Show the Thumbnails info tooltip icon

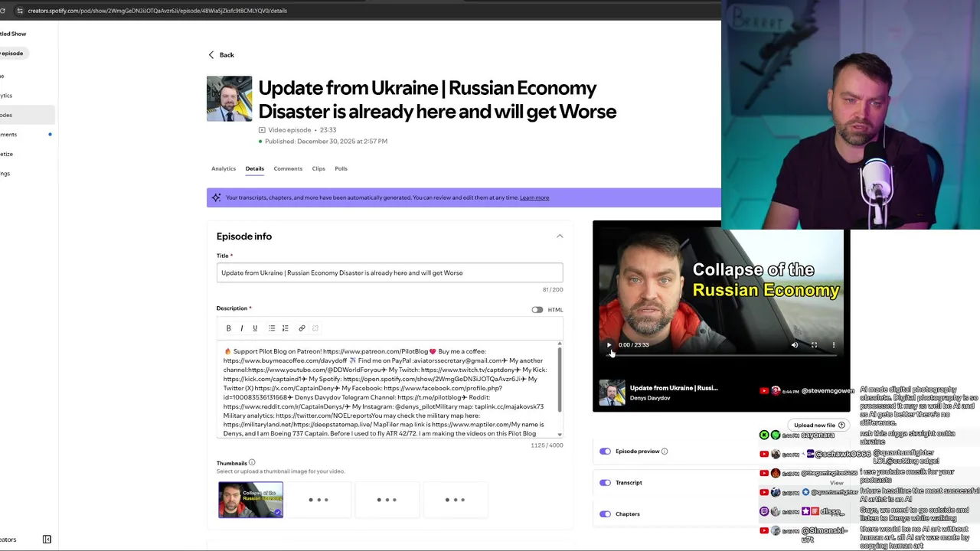point(252,463)
